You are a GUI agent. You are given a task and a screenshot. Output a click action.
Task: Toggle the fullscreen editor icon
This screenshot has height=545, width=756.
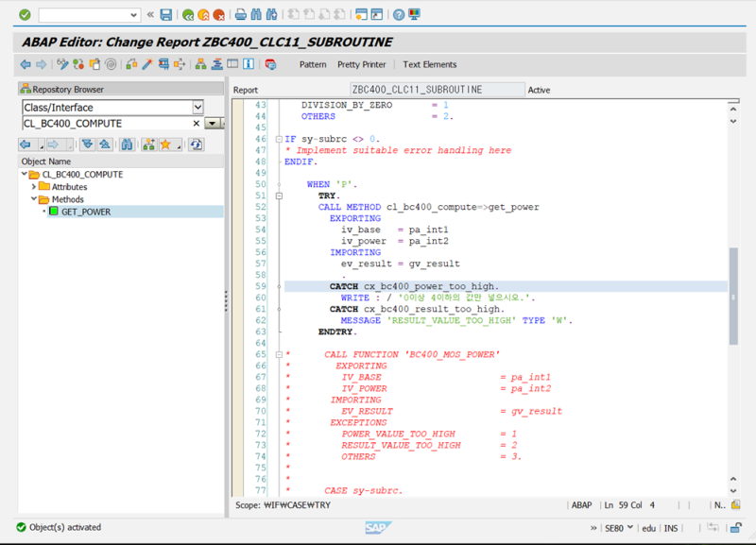(232, 64)
